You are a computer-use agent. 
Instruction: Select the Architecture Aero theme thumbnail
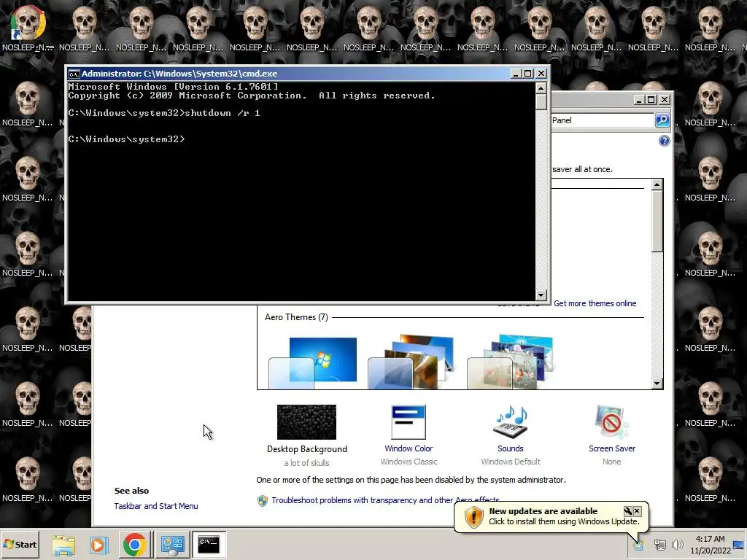coord(411,362)
